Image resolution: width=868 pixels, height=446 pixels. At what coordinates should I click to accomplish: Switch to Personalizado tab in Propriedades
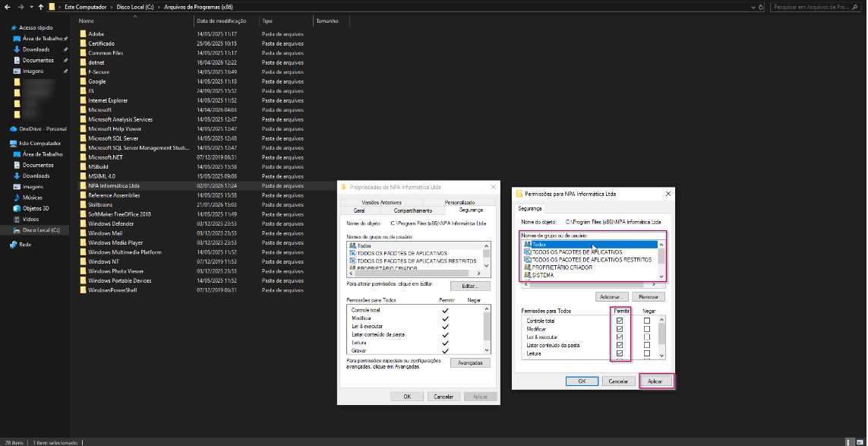pyautogui.click(x=459, y=202)
